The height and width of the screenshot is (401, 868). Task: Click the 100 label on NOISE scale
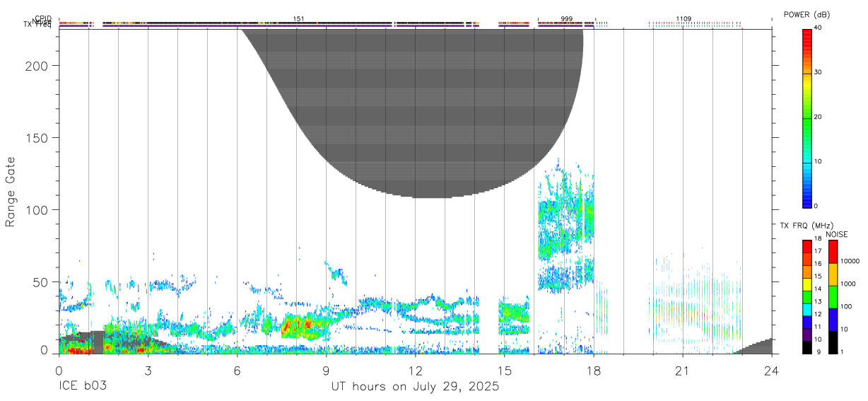tap(846, 306)
